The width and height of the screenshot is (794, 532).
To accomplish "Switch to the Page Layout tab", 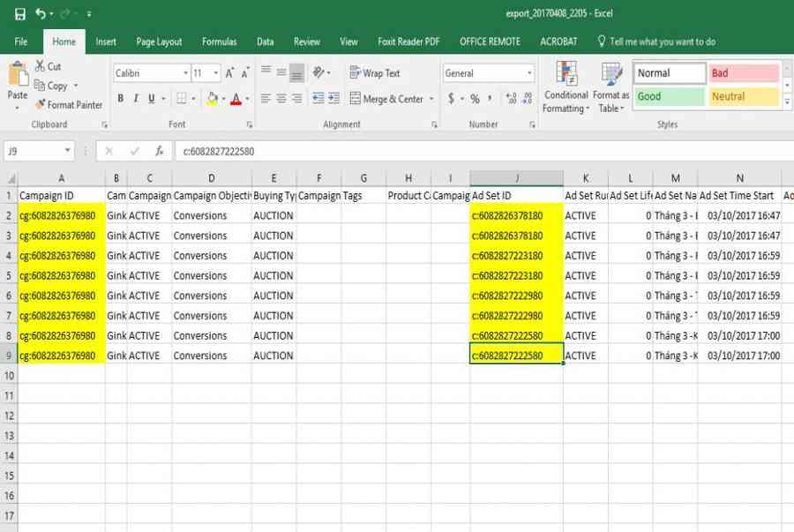I will tap(159, 41).
